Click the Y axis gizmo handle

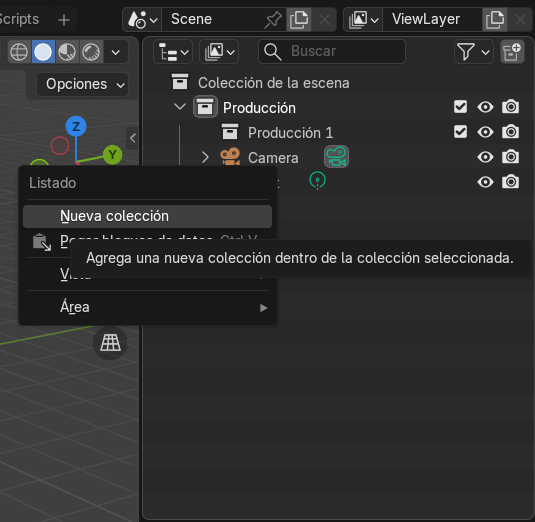(113, 155)
